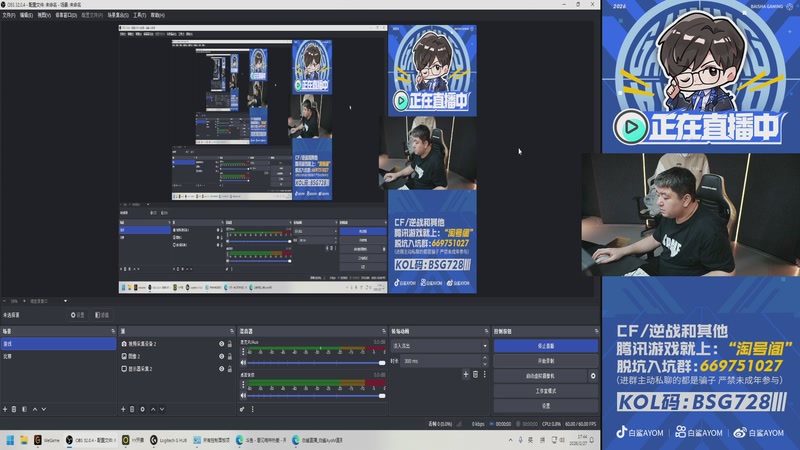Open the Edit menu
Screen dimensions: 800x450
(26, 15)
